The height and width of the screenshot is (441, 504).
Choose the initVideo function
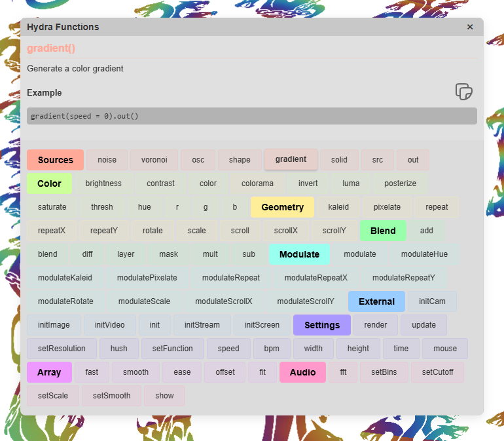(109, 325)
